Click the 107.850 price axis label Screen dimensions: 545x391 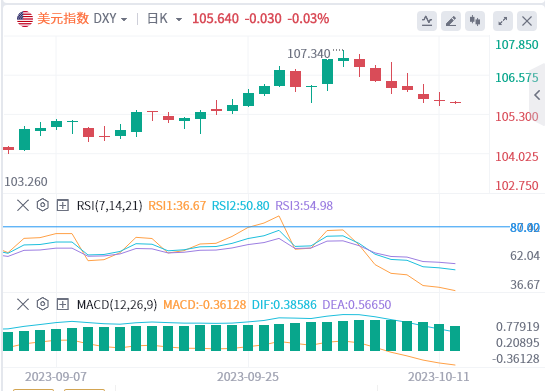click(517, 45)
